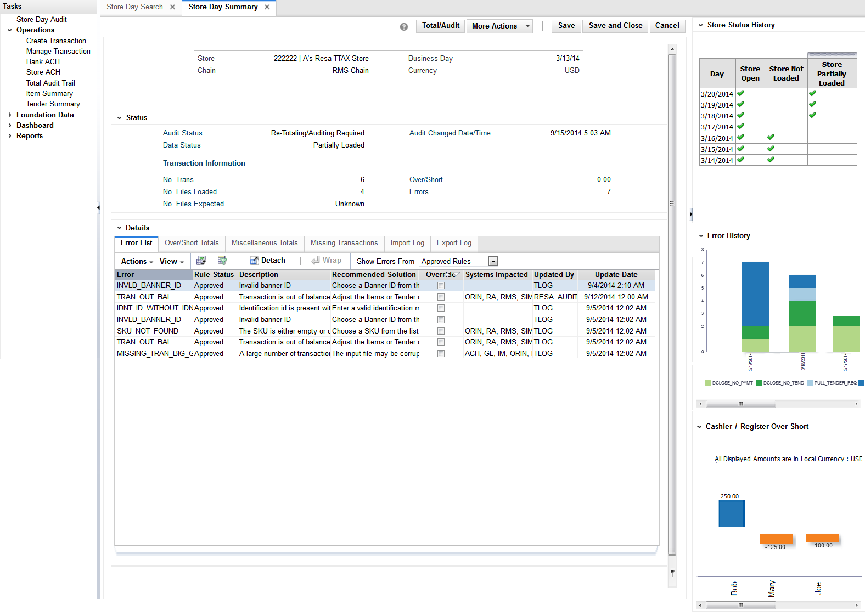Toggle Override checkbox for TLOG TRAN_OUT_BAL row
This screenshot has width=865, height=616.
tap(441, 342)
